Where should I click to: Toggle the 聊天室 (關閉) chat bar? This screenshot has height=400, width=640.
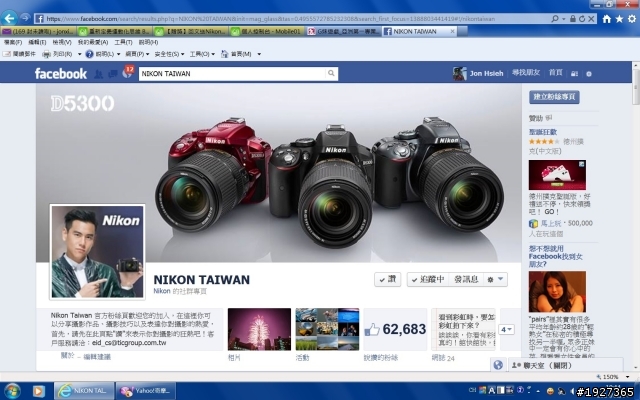[565, 365]
